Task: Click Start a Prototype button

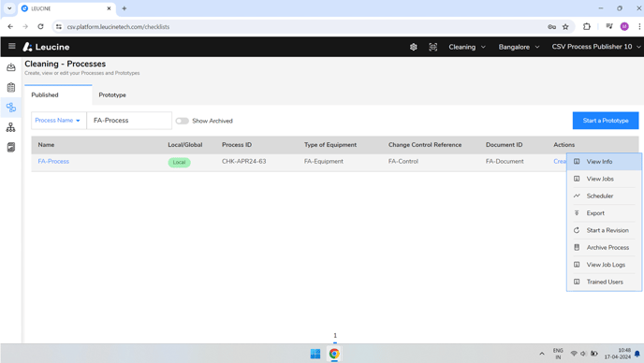Action: coord(606,121)
